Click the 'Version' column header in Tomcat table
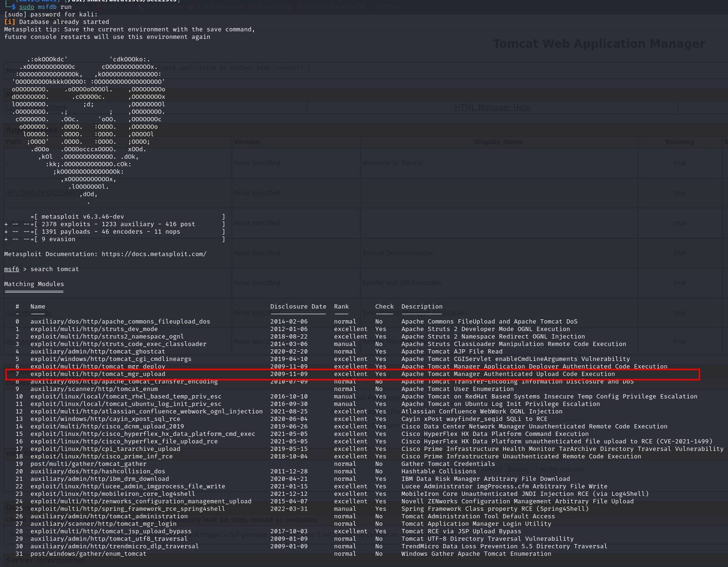728x567 pixels. 247,142
